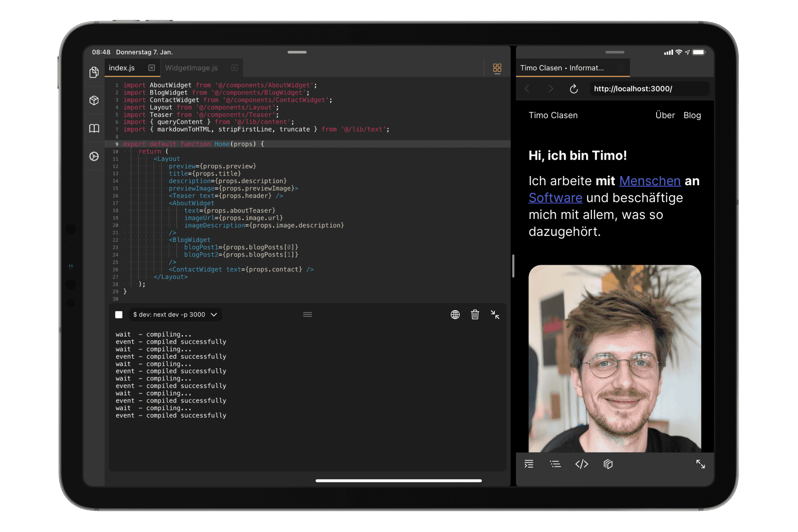
Task: Select 'Über' in the site navigation
Action: point(665,115)
